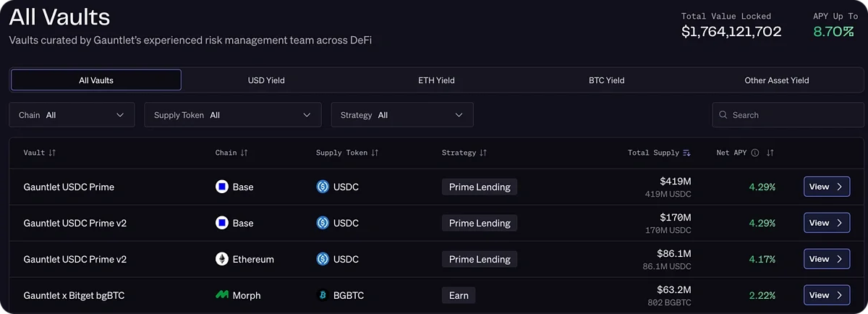This screenshot has width=868, height=314.
Task: Click the "4.17%" net APY value
Action: coord(762,259)
